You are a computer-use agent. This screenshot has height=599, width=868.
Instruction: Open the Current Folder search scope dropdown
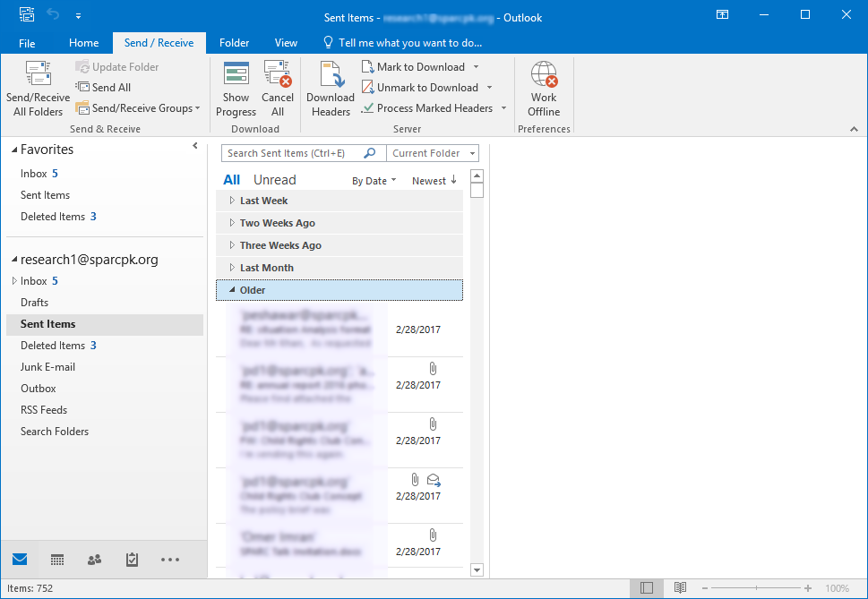(434, 153)
